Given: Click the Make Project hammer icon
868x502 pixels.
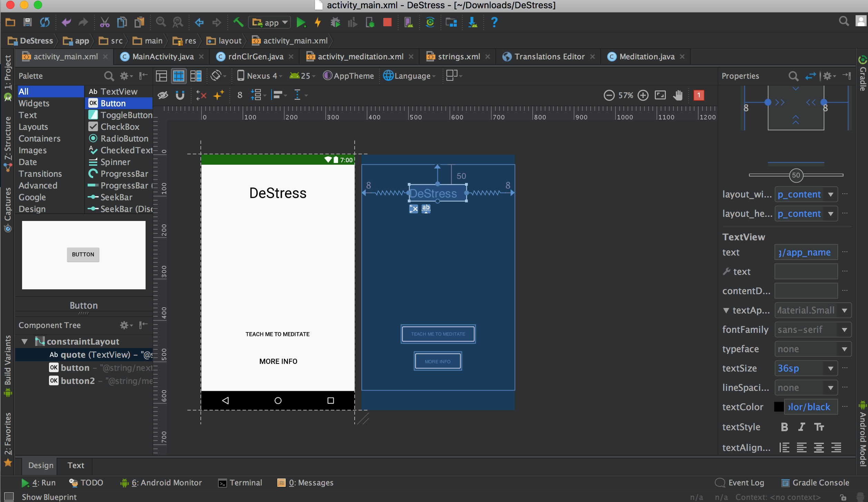Looking at the screenshot, I should (x=238, y=23).
